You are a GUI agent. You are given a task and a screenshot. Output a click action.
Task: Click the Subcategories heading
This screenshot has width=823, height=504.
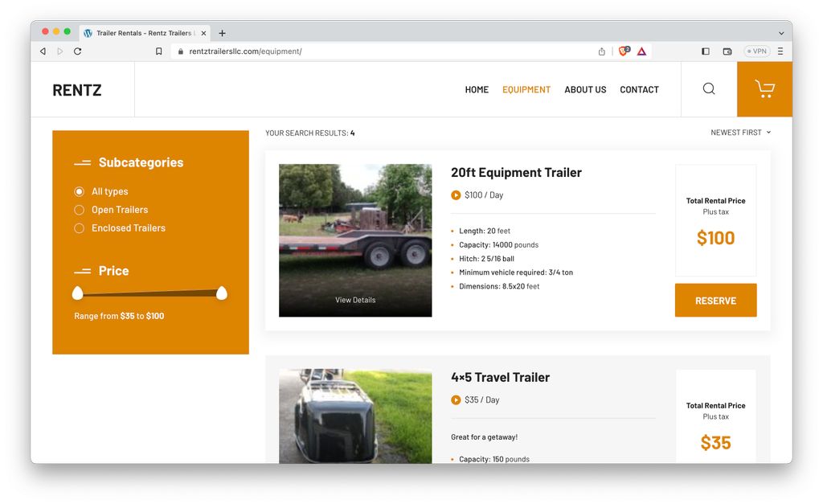pos(141,162)
